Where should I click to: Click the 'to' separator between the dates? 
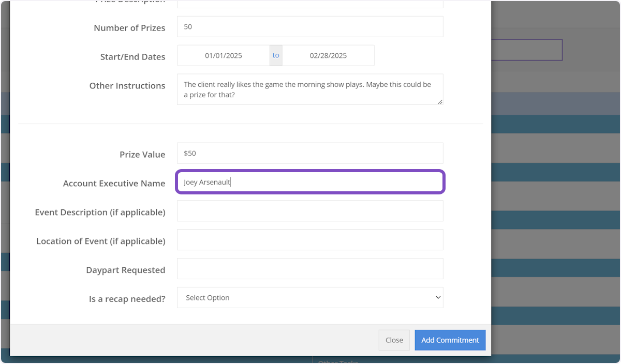276,56
